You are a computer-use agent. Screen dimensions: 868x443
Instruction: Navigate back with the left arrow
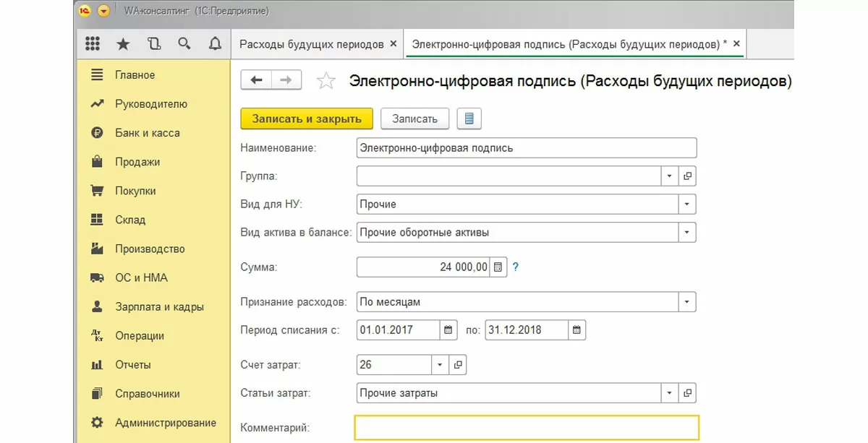[x=256, y=80]
